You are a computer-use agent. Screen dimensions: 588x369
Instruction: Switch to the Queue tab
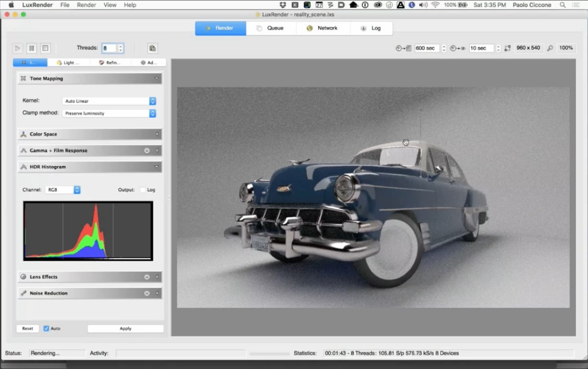270,28
